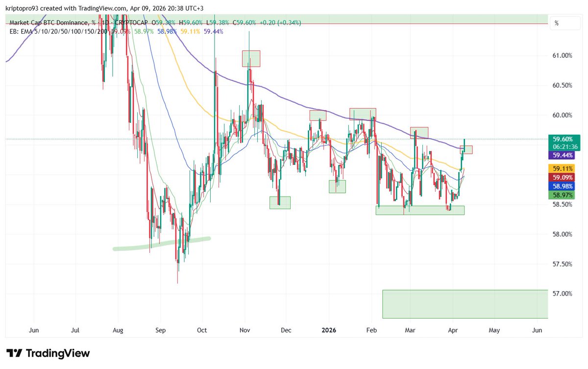Click the 61.00% price axis label

pyautogui.click(x=562, y=56)
